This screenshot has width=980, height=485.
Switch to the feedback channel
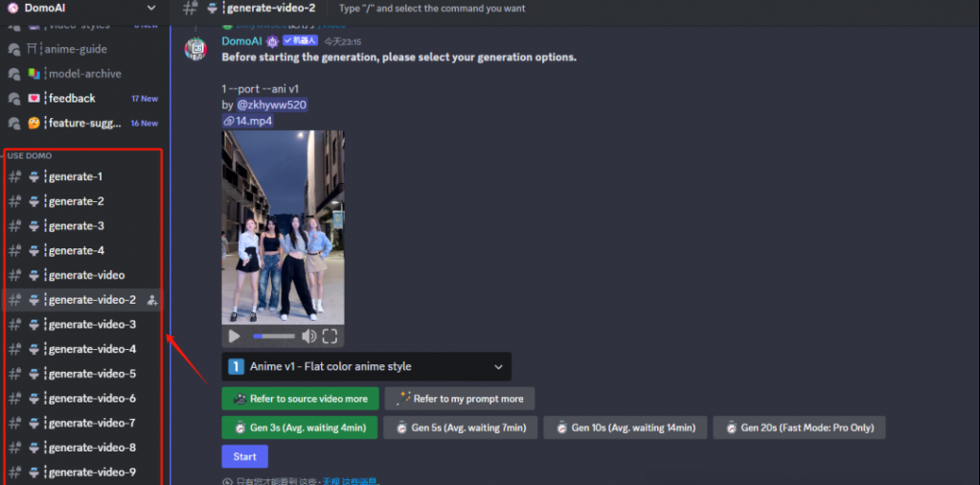[x=72, y=98]
